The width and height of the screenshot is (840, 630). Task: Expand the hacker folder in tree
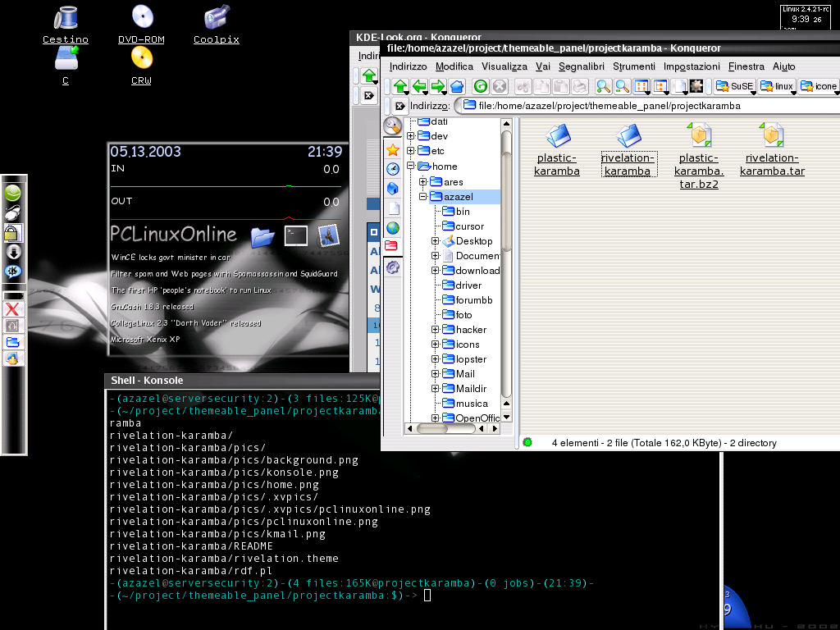435,330
